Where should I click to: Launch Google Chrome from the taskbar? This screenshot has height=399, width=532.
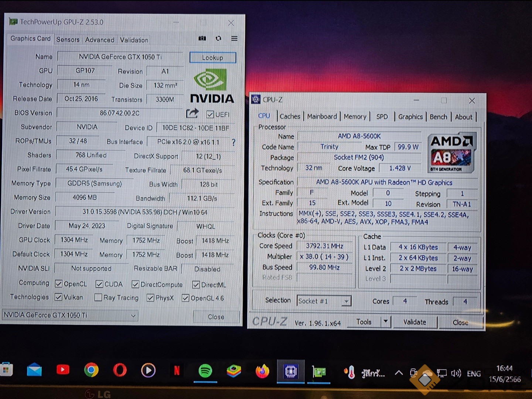click(x=91, y=370)
